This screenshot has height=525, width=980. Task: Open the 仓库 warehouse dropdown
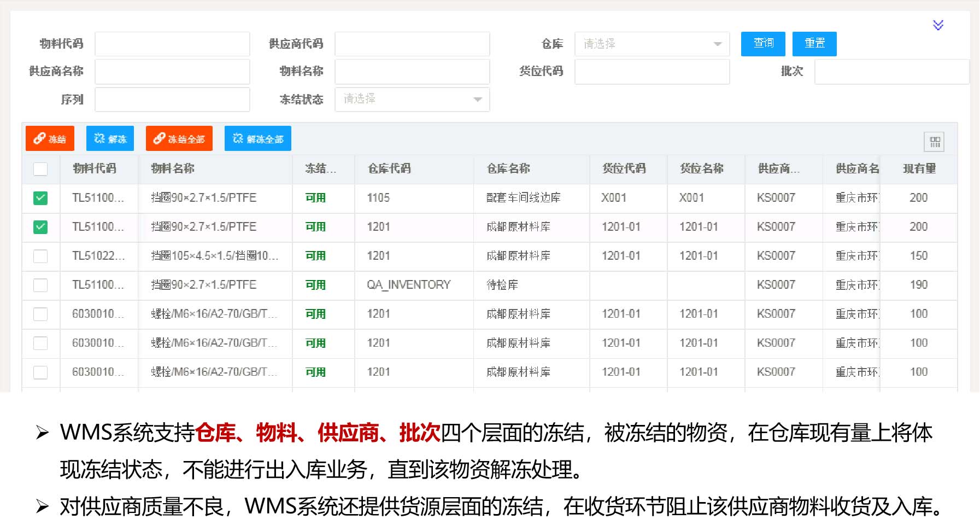652,44
